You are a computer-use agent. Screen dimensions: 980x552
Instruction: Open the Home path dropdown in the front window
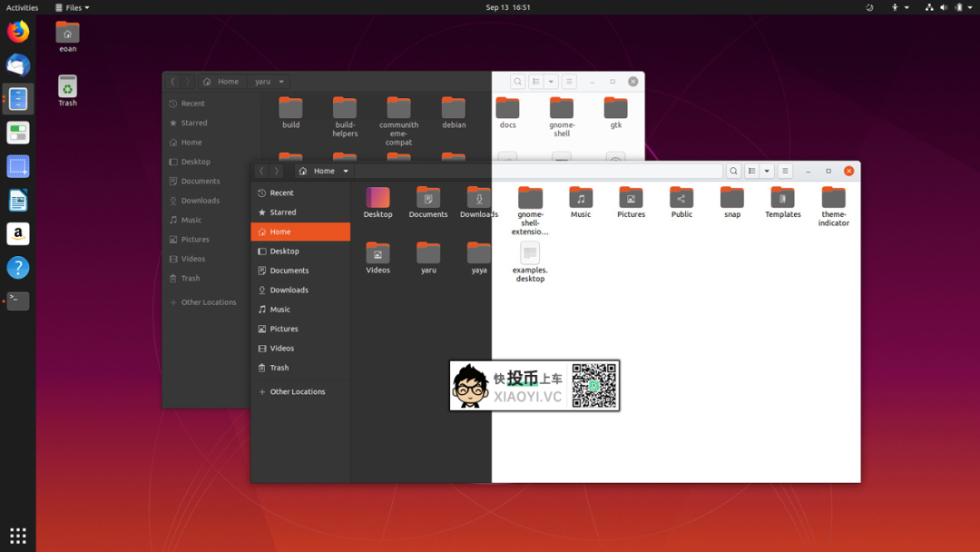pyautogui.click(x=345, y=171)
